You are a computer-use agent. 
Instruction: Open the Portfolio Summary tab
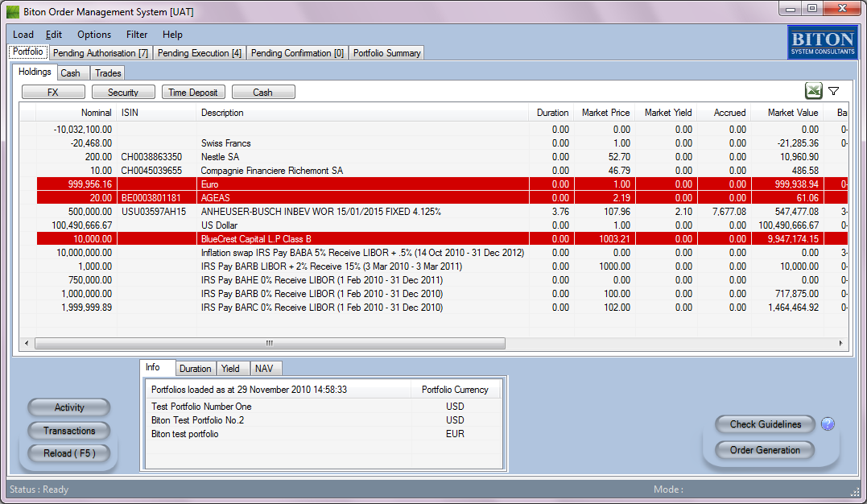click(x=387, y=53)
